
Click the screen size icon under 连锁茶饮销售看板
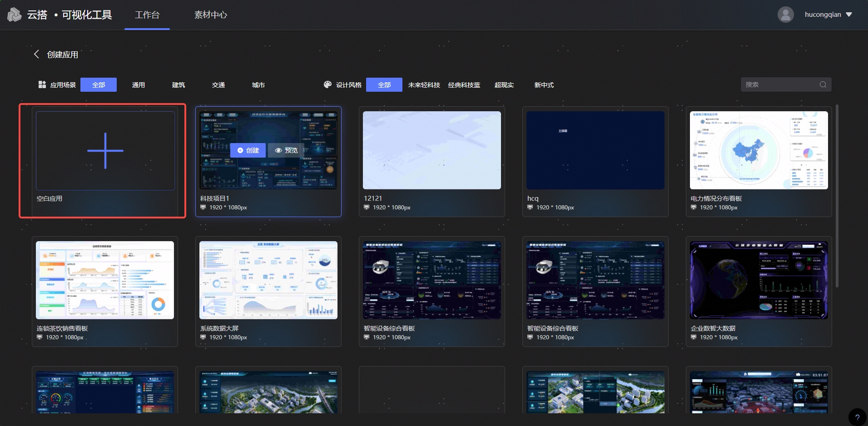coord(40,337)
